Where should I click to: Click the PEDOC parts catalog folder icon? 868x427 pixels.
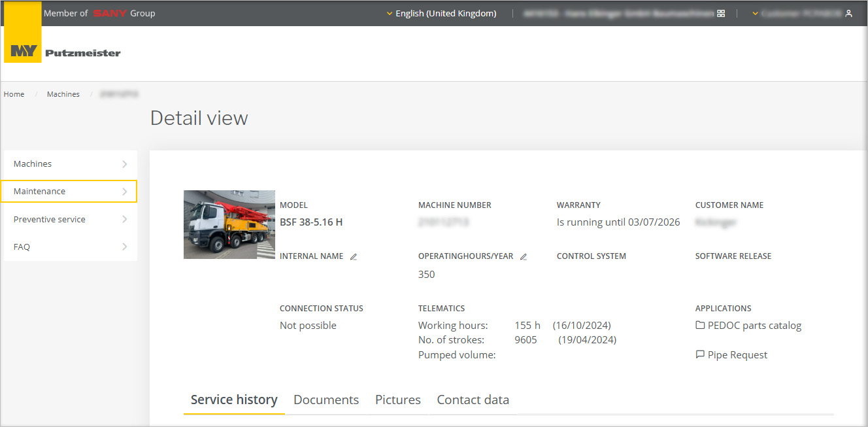700,326
